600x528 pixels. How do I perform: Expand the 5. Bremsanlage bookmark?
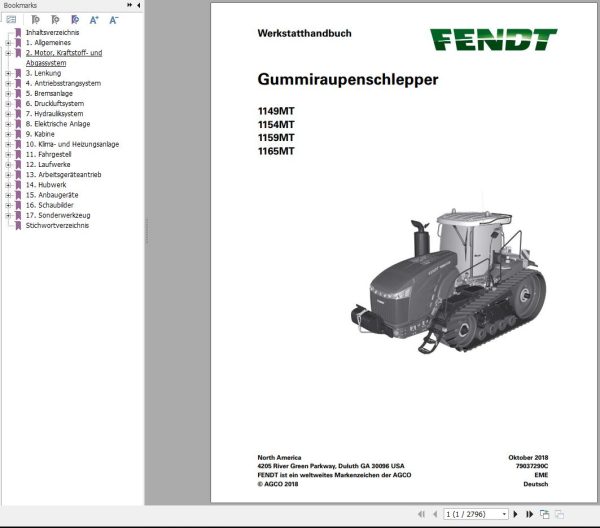(8, 93)
